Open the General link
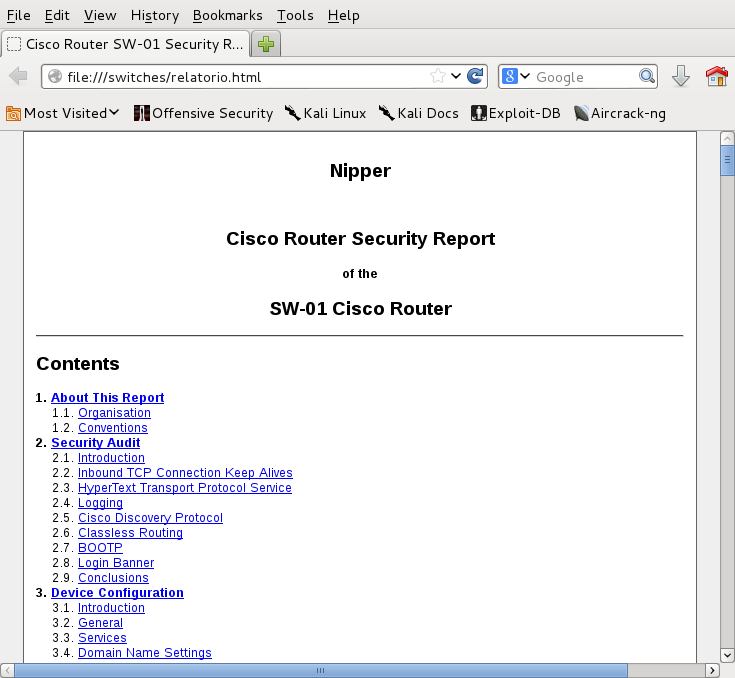The height and width of the screenshot is (678, 735). tap(100, 623)
